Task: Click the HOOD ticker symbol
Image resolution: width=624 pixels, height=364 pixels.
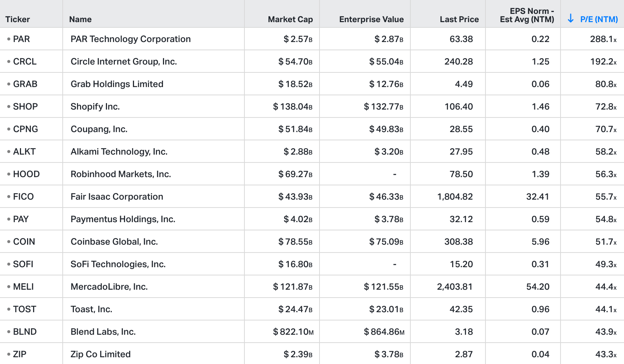Action: (26, 174)
